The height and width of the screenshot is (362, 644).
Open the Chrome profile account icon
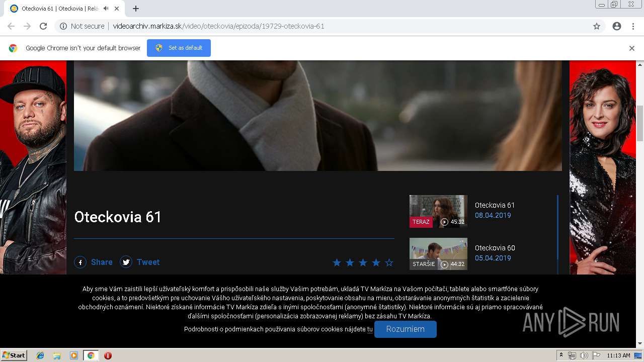[617, 26]
